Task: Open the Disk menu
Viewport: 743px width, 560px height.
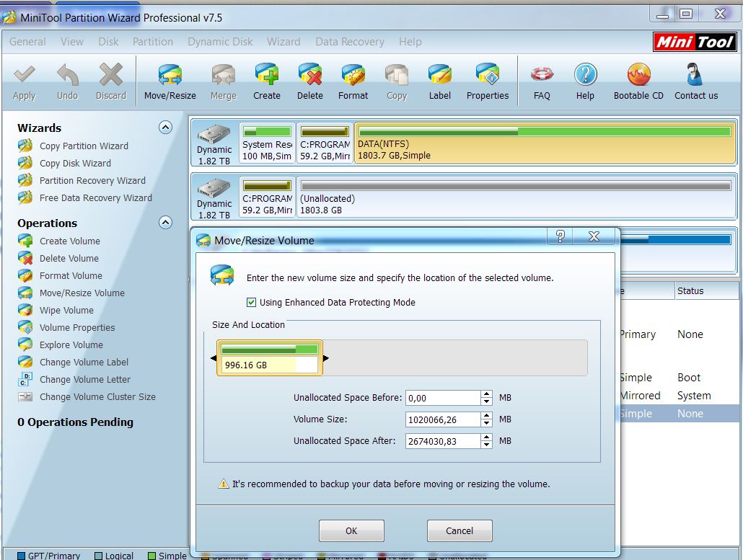Action: (108, 42)
